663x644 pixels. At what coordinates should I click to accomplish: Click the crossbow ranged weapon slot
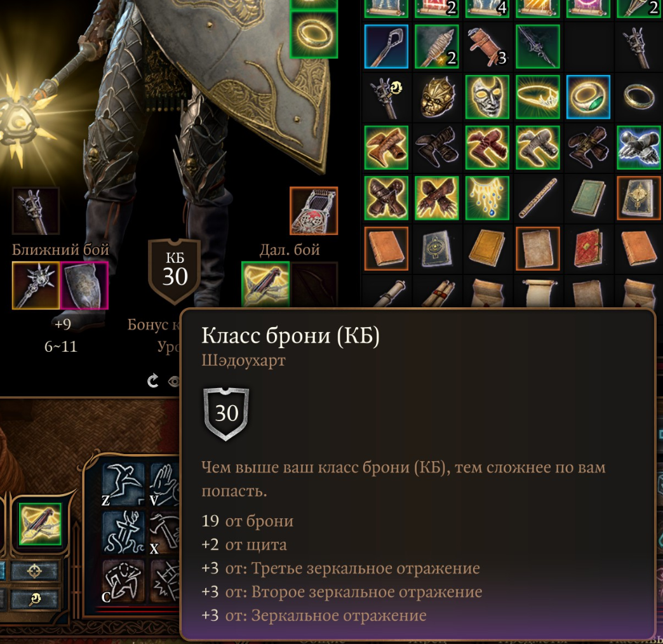[265, 284]
